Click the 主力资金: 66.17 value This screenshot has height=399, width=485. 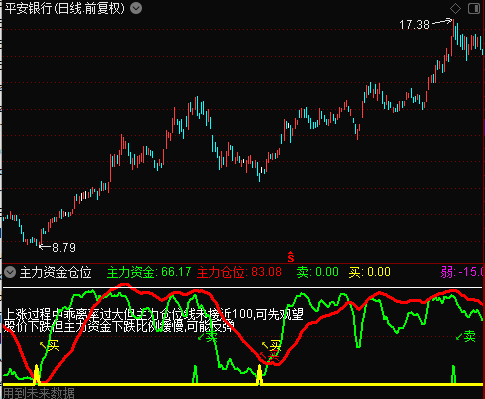[149, 272]
